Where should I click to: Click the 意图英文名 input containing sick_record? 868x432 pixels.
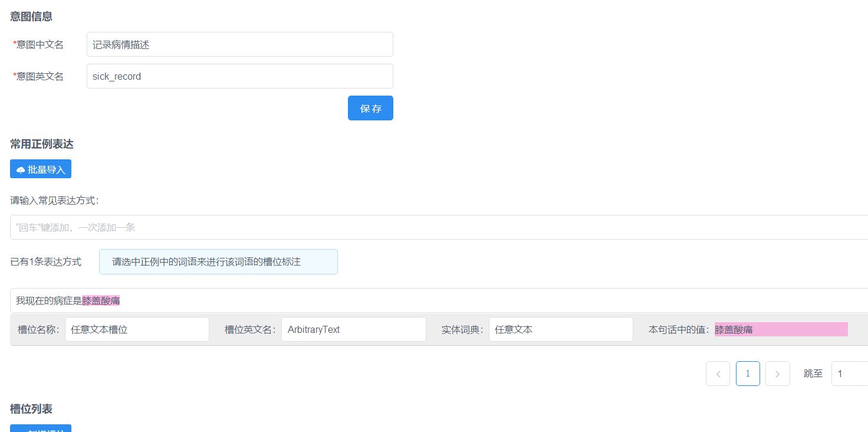239,76
